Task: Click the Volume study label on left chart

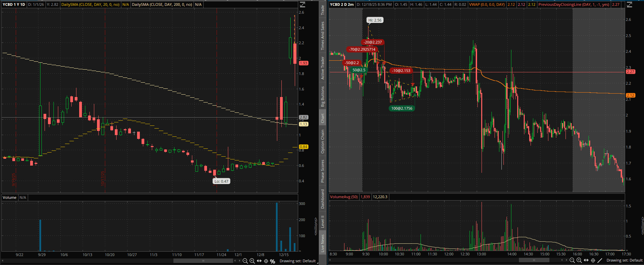Action: coord(10,197)
